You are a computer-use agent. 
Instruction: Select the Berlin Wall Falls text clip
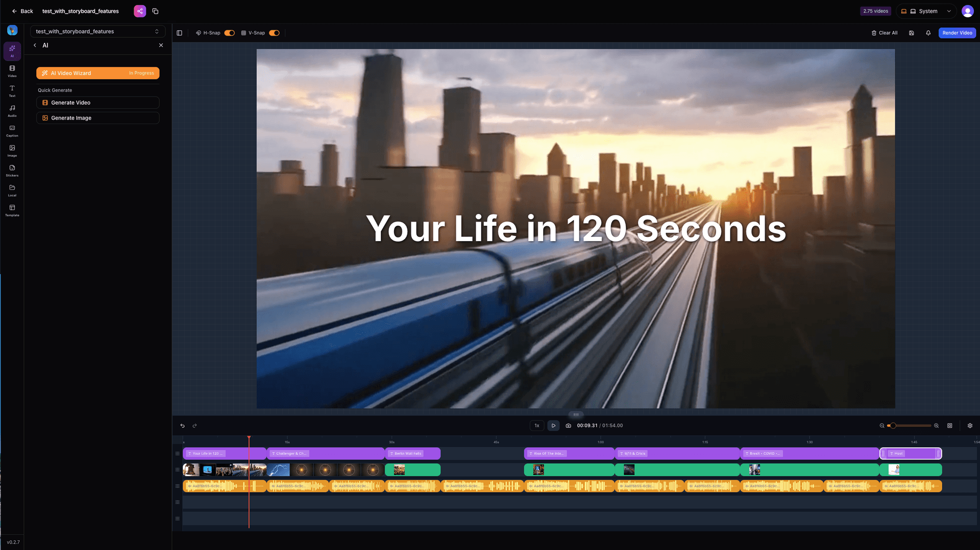click(412, 453)
